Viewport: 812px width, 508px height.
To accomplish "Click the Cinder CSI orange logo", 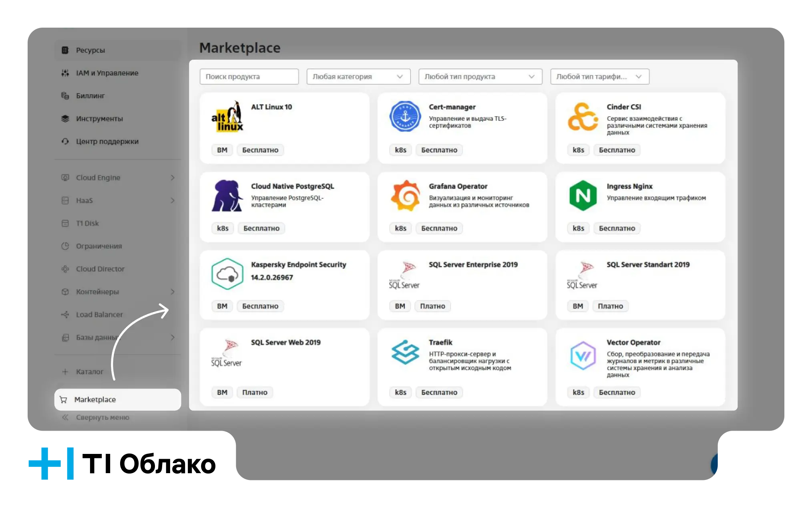I will coord(583,117).
